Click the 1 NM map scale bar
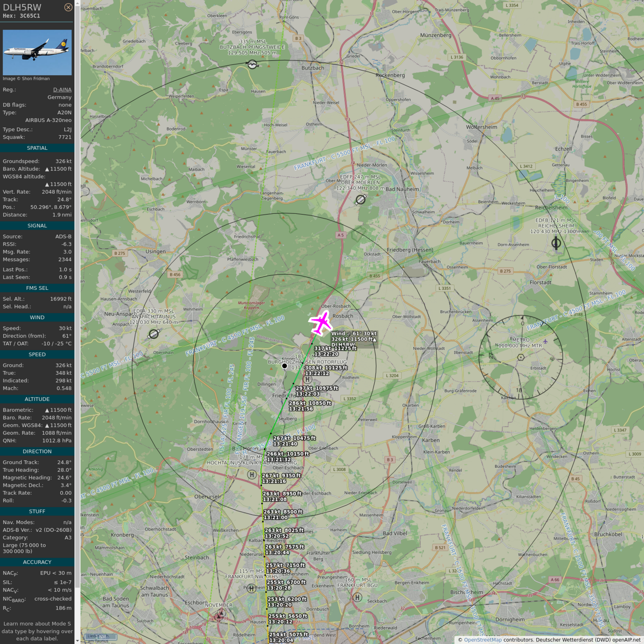 [x=101, y=636]
